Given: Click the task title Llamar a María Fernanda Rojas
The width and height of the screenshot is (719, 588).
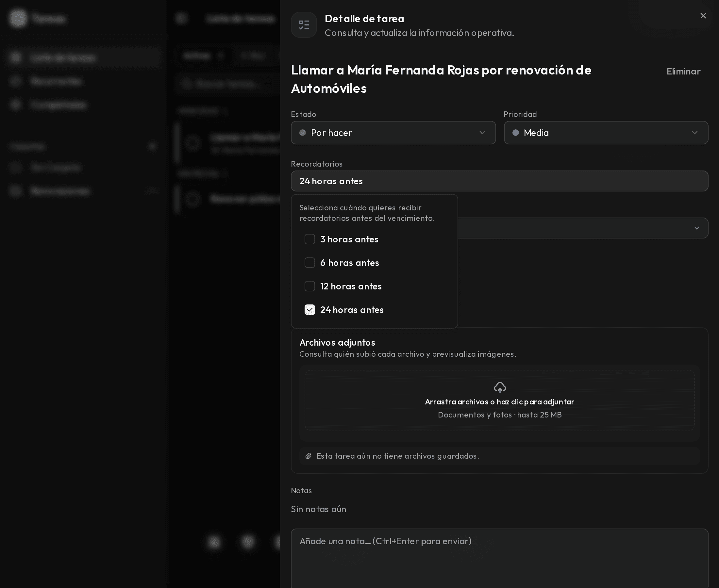Looking at the screenshot, I should point(441,79).
